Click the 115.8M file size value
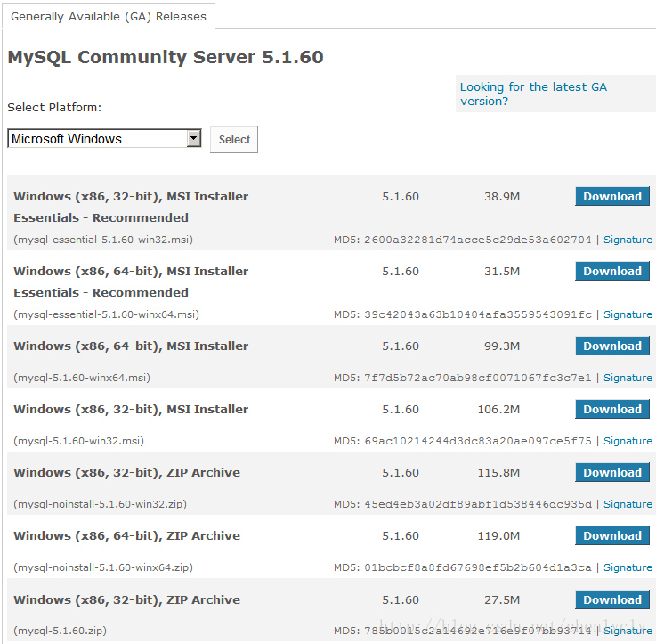This screenshot has width=656, height=644. [x=498, y=472]
